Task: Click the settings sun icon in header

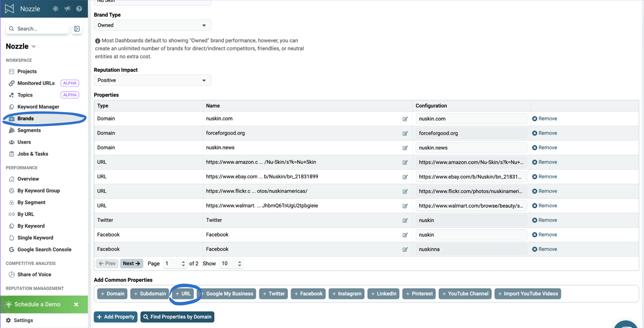Action: [x=56, y=8]
